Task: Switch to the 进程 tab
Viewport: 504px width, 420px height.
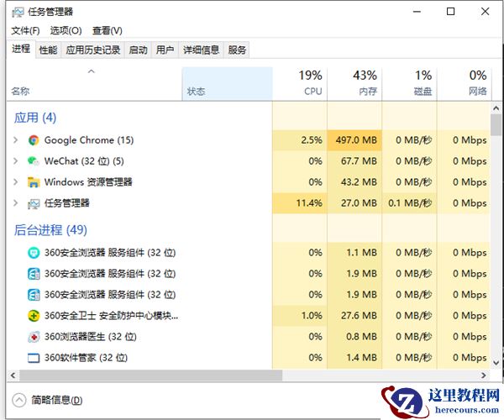Action: click(x=21, y=49)
